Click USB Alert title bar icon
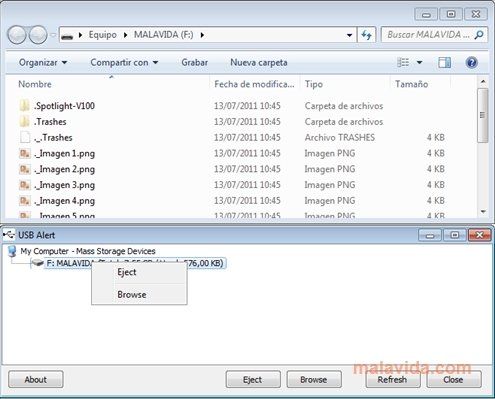Screen dimensions: 495x399 tap(9, 235)
